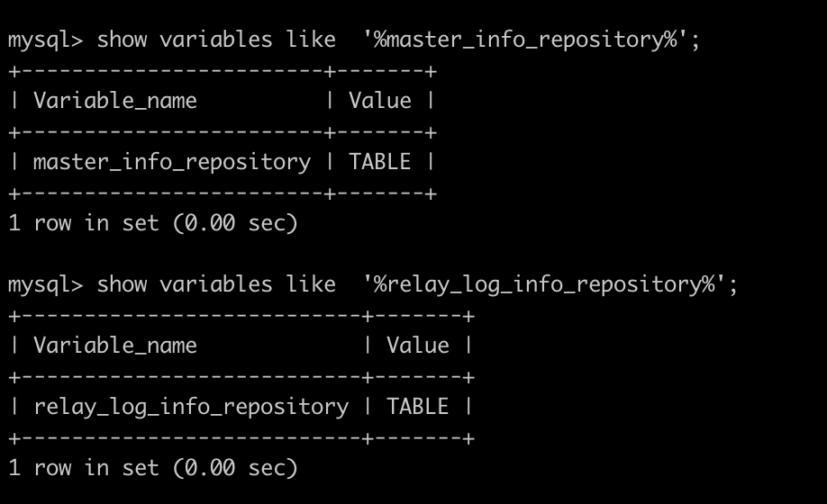Image resolution: width=827 pixels, height=504 pixels.
Task: Click the word "show" in the first command
Action: click(121, 40)
